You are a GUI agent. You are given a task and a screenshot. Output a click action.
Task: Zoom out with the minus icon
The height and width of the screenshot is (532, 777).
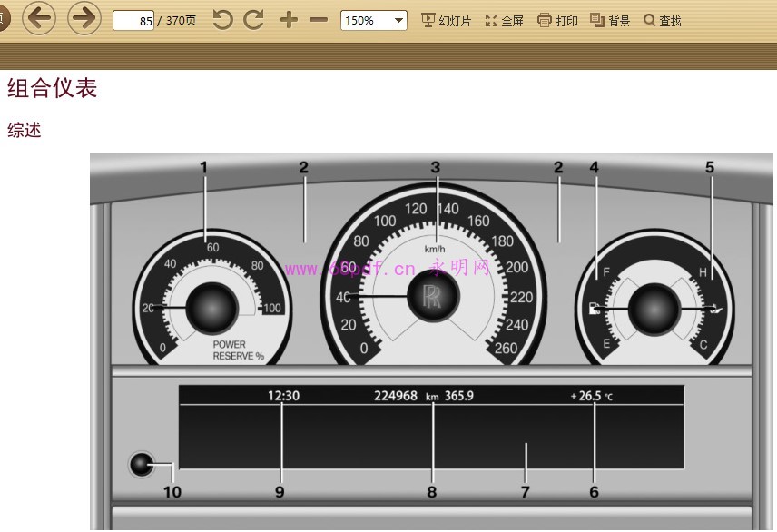click(x=318, y=20)
